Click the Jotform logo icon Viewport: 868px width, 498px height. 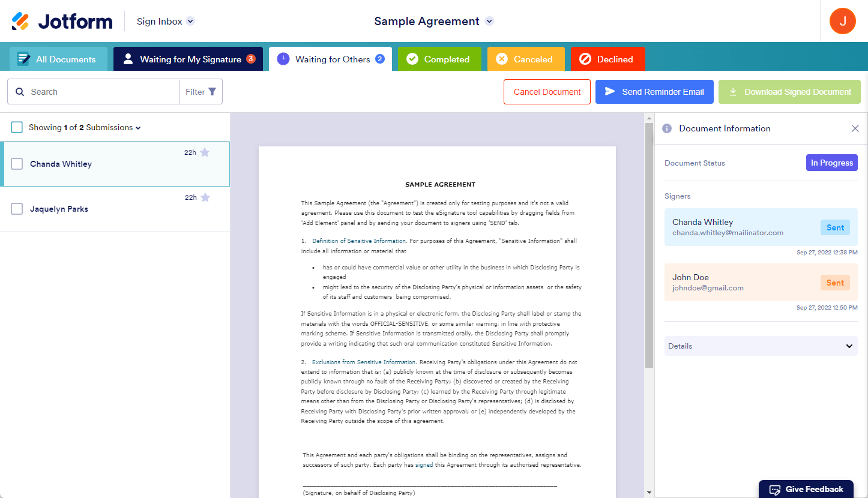[20, 21]
